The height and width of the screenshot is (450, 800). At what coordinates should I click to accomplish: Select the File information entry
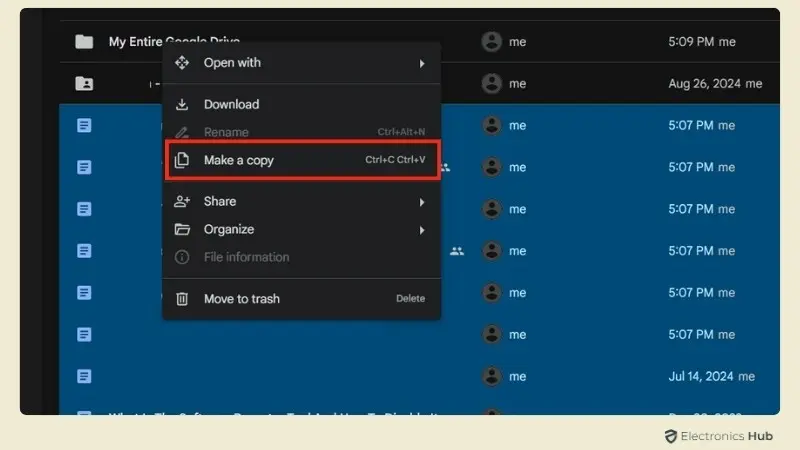point(302,257)
